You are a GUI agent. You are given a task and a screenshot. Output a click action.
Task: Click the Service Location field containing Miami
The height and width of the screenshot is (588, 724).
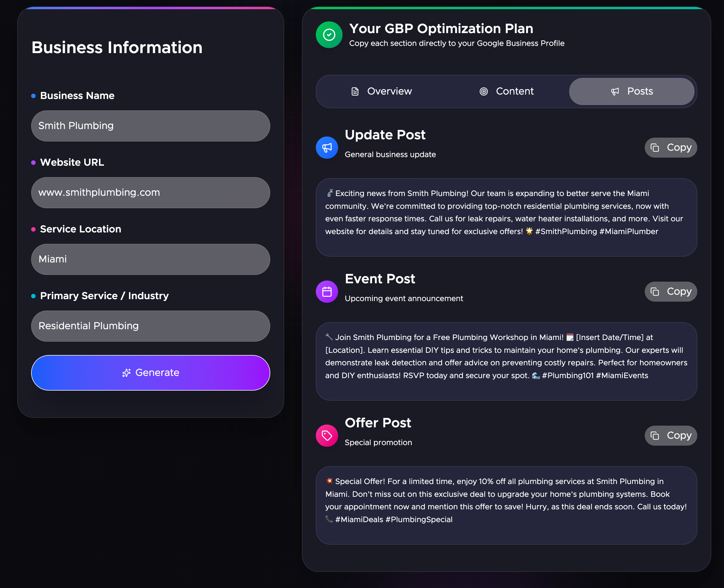coord(150,259)
